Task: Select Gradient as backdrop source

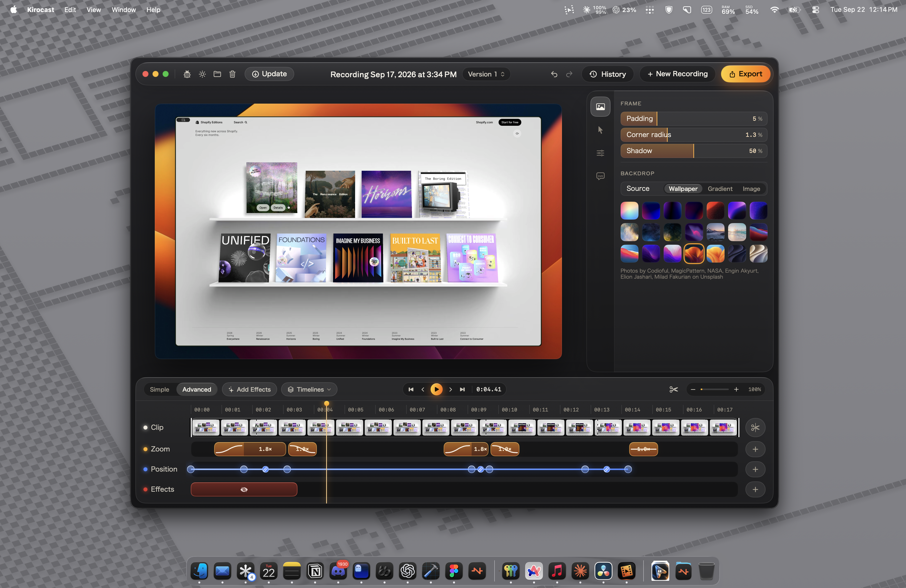Action: point(720,189)
